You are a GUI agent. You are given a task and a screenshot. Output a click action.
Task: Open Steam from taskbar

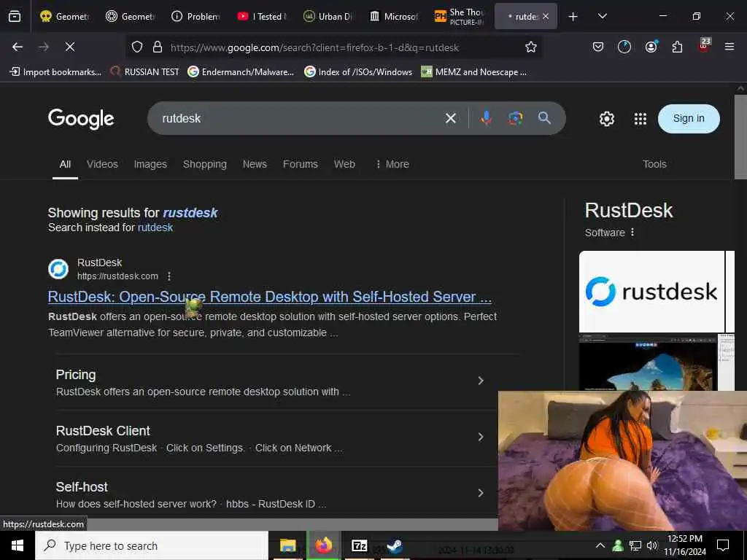(395, 545)
